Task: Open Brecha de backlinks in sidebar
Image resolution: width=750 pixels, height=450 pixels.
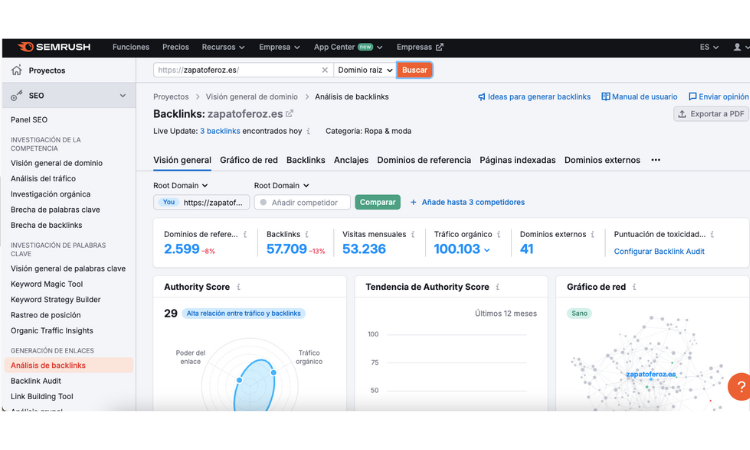Action: point(46,225)
